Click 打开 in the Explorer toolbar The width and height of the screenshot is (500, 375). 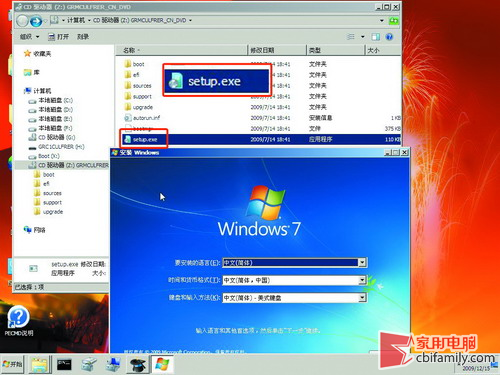[x=59, y=37]
